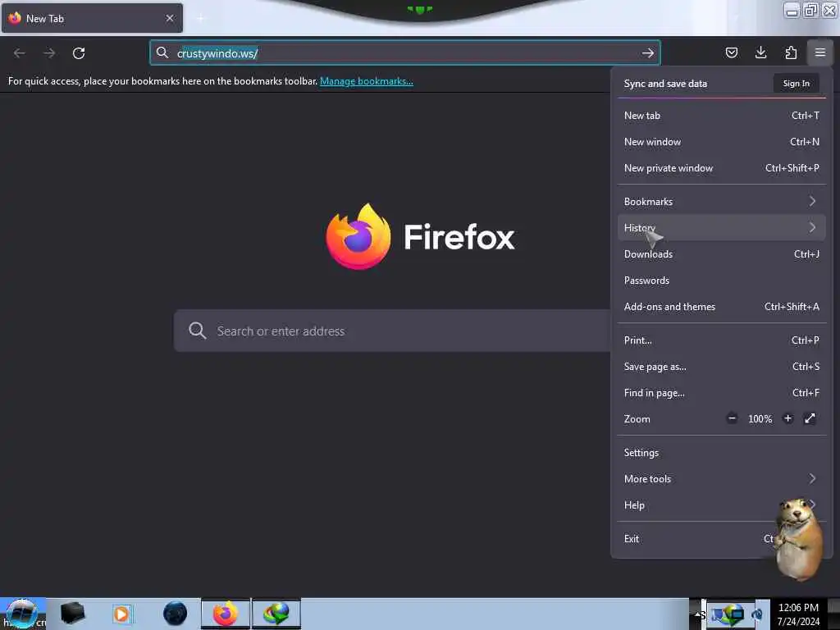The width and height of the screenshot is (840, 630).
Task: Open a New private window
Action: 722,167
